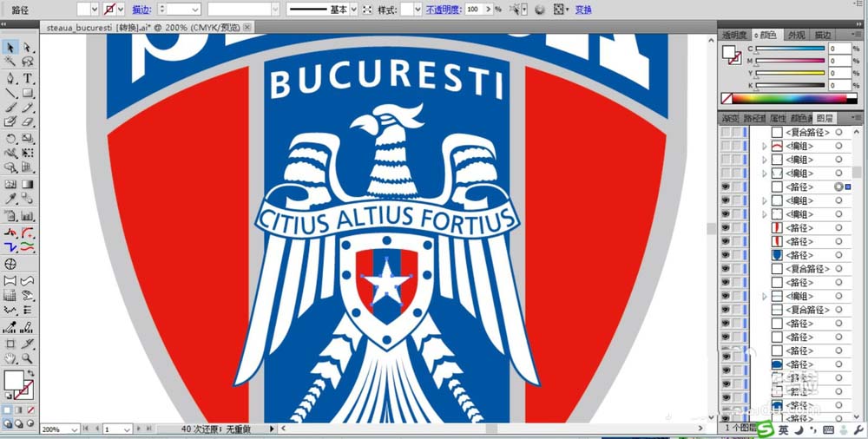Click swap fill and stroke arrow
Screen dimensions: 868x439
pos(31,373)
